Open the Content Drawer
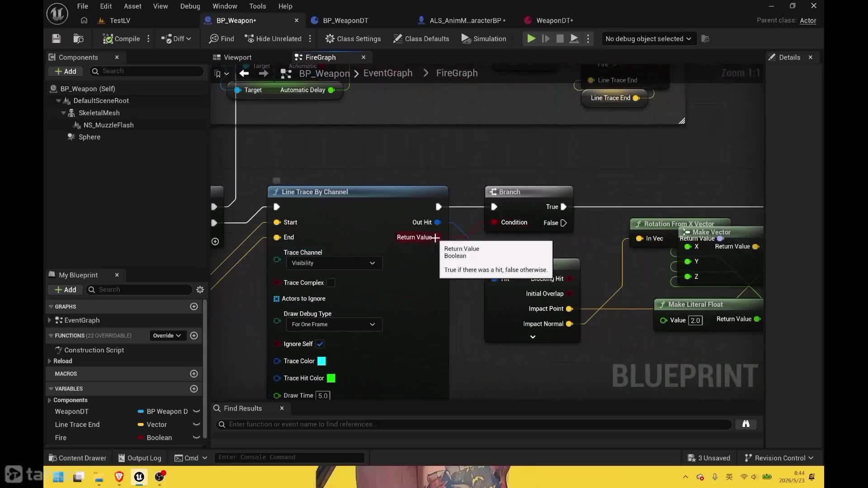The height and width of the screenshot is (488, 868). click(77, 458)
